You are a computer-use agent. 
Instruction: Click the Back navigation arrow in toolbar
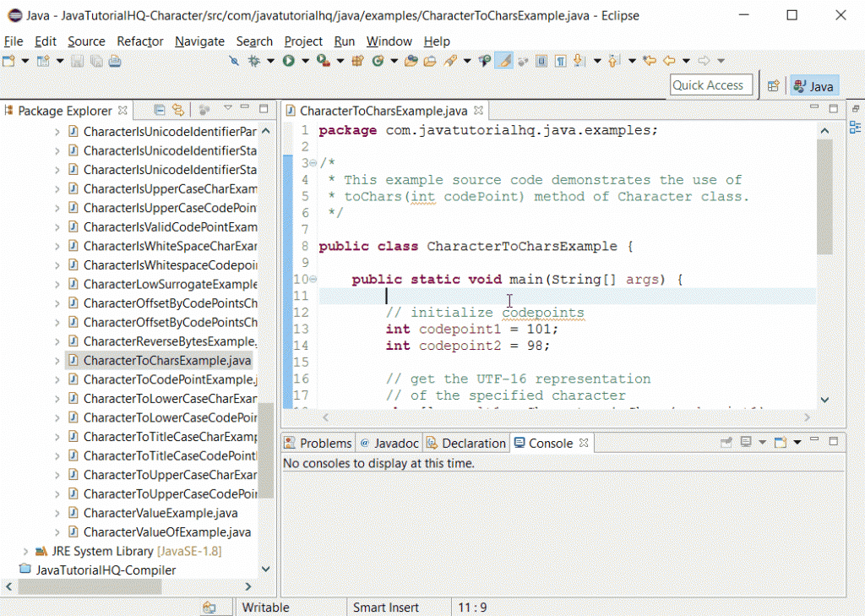(668, 61)
